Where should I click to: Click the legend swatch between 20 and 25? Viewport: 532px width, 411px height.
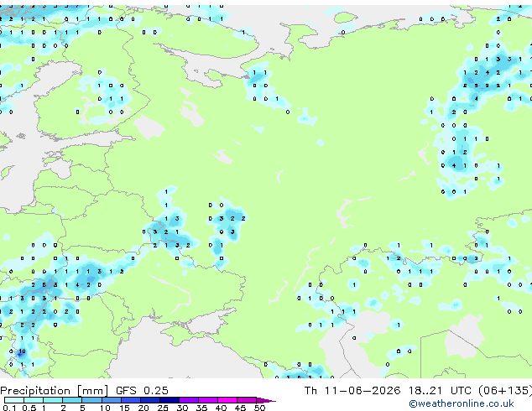(150, 400)
